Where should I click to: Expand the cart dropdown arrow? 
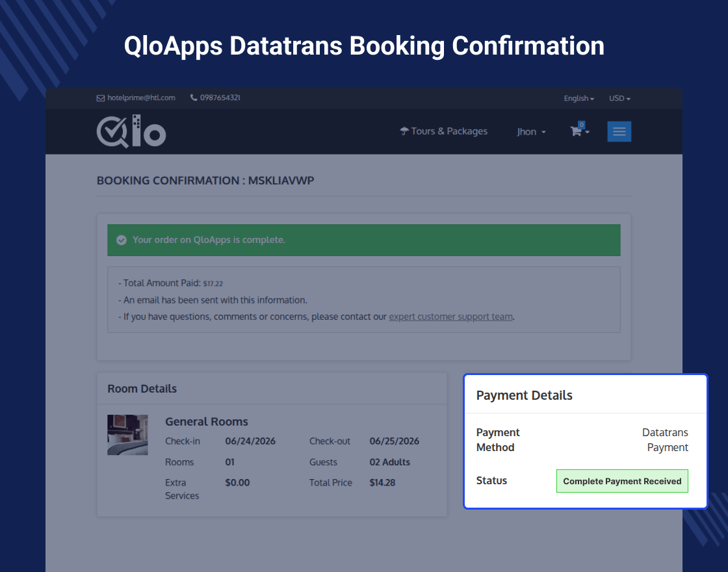point(588,133)
